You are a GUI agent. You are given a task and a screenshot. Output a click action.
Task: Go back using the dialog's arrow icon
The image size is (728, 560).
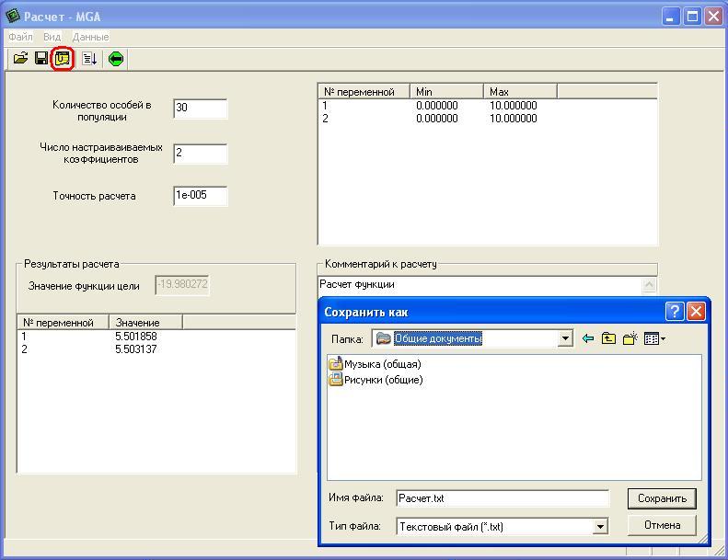click(x=588, y=338)
